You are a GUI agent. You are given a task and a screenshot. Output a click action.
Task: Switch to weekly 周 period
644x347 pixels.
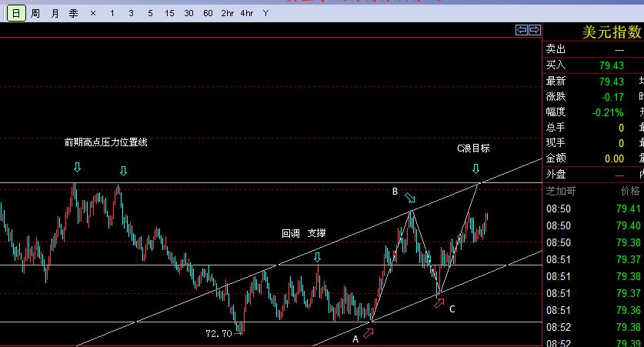35,14
